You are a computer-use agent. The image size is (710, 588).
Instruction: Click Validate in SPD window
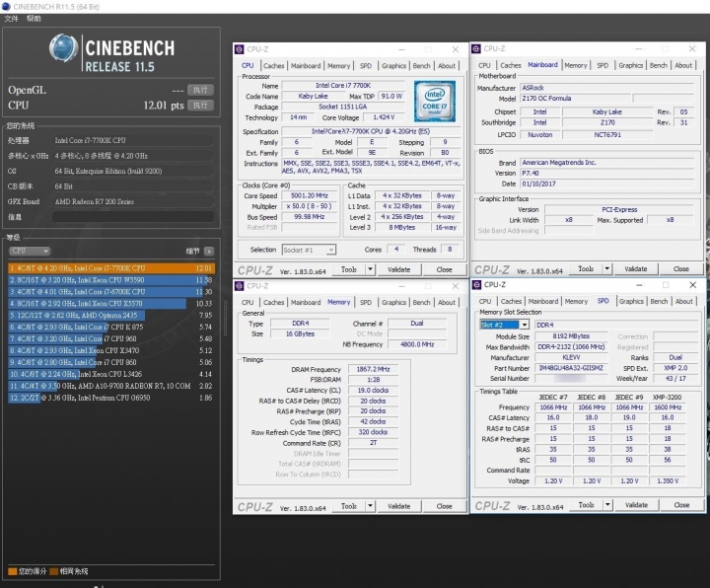click(636, 505)
